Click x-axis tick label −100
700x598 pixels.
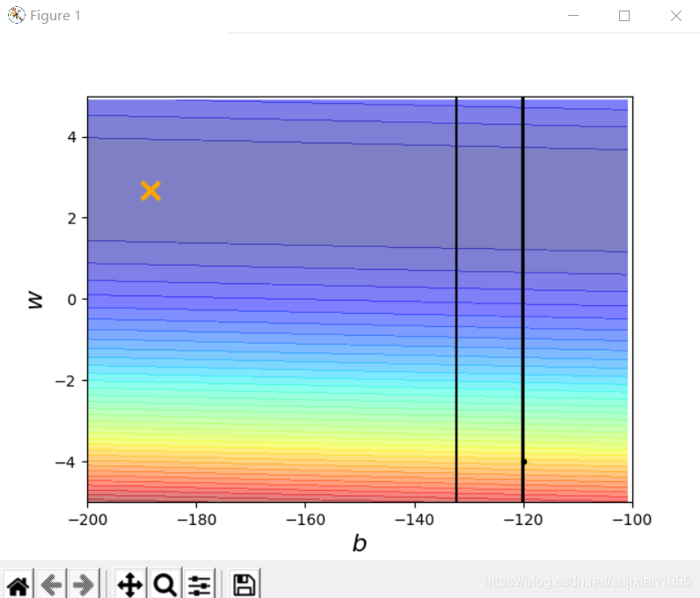pyautogui.click(x=632, y=520)
